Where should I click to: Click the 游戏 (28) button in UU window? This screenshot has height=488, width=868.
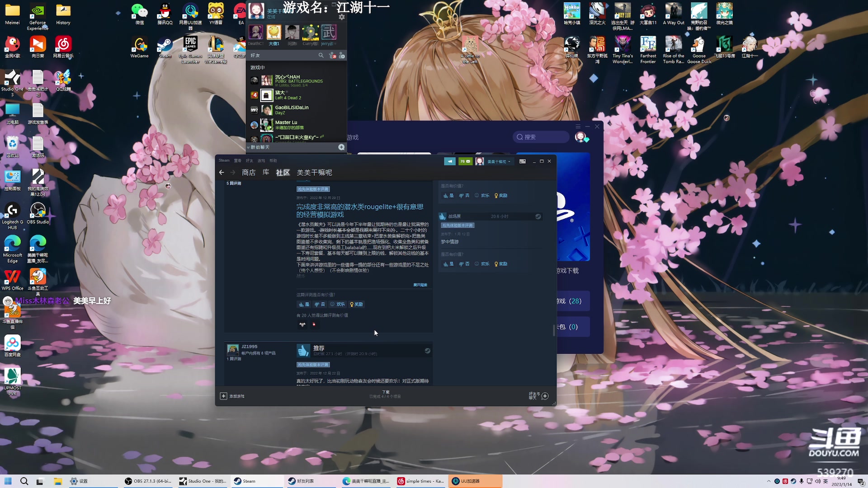coord(573,301)
